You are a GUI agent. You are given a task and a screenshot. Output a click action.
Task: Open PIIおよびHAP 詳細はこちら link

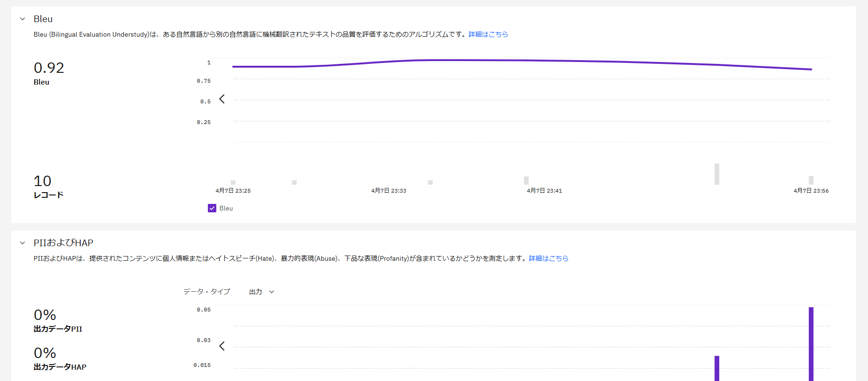point(548,258)
